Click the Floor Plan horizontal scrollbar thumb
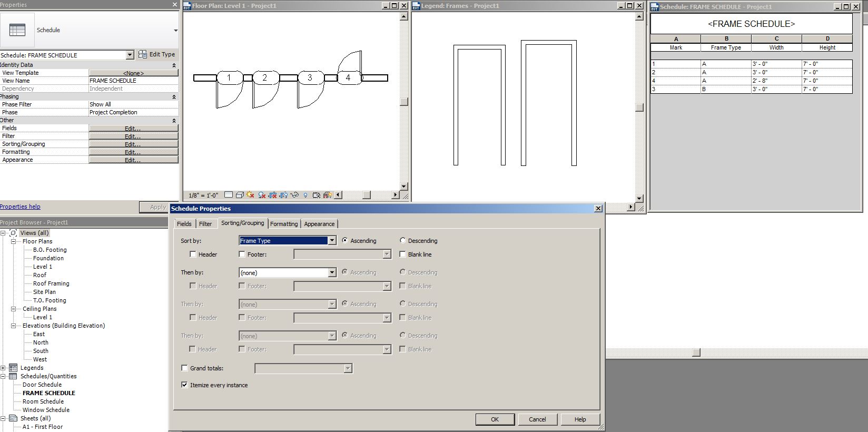Screen dimensions: 868x432 pyautogui.click(x=367, y=195)
